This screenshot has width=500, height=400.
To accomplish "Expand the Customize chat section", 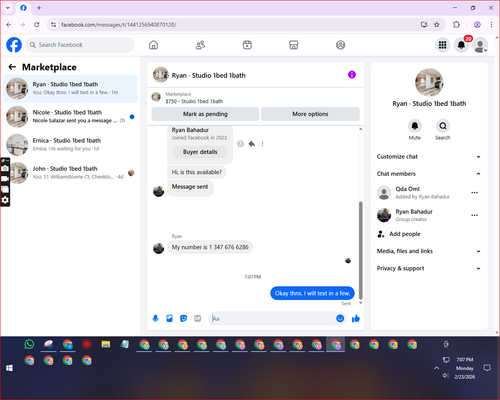I will [x=429, y=157].
